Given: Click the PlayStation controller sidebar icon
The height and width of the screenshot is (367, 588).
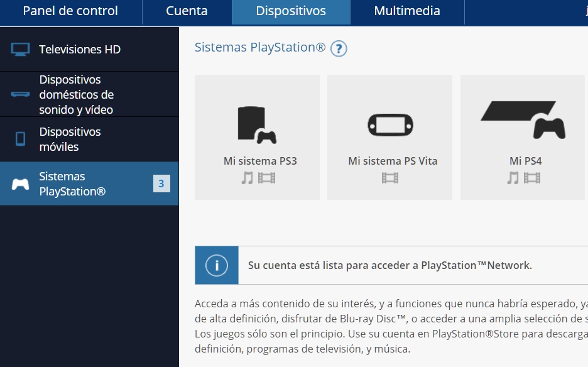Looking at the screenshot, I should pos(20,184).
